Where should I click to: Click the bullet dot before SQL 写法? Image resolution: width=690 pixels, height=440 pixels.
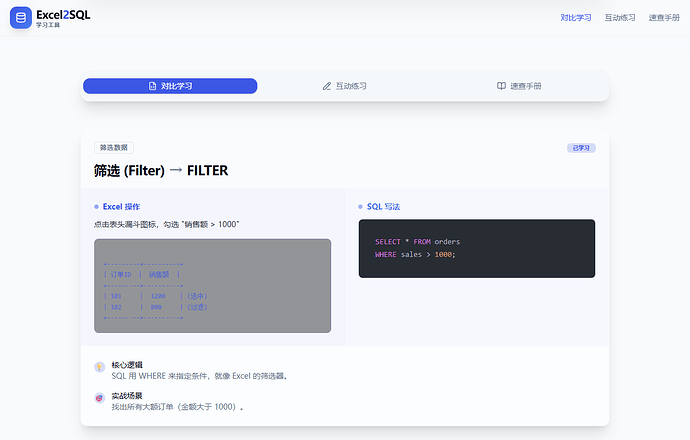[361, 207]
